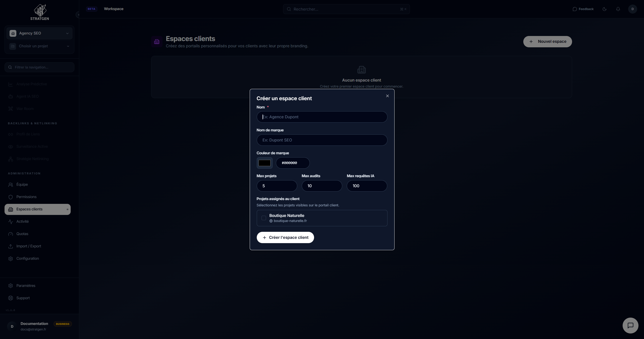This screenshot has width=644, height=339.
Task: Focus the Max audits number field
Action: 322,186
